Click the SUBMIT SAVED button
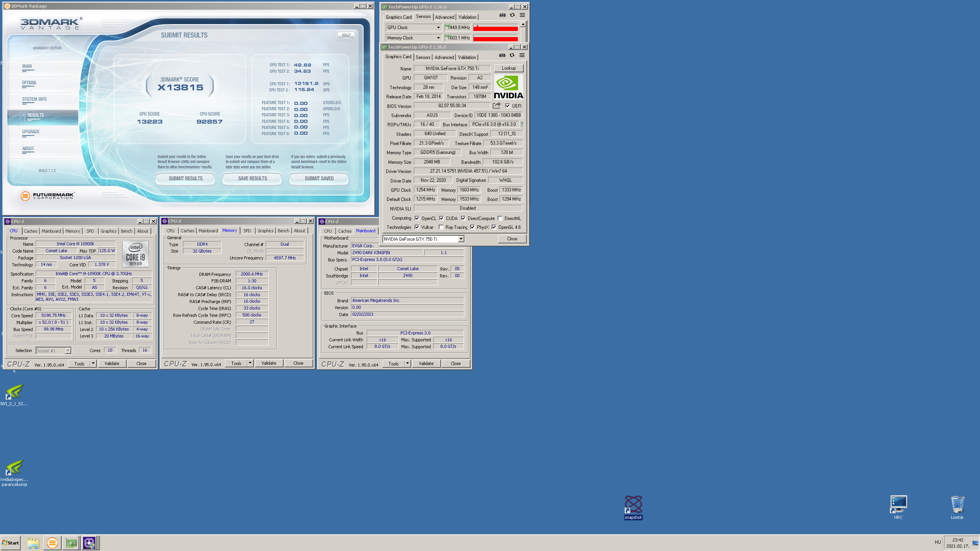The image size is (980, 551). click(x=319, y=179)
